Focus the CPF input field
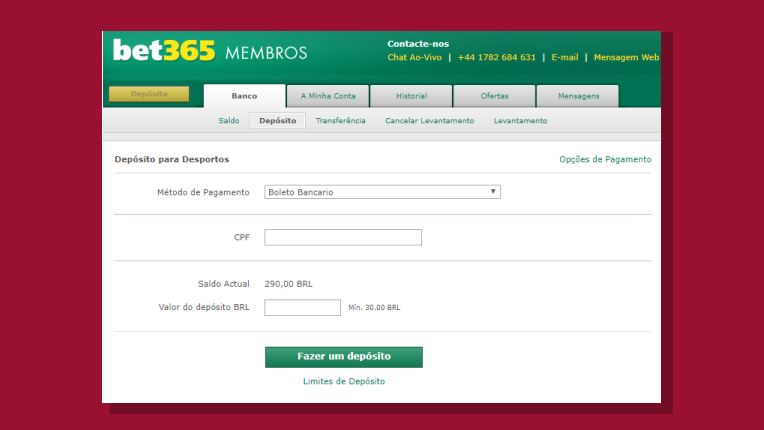 (x=343, y=237)
